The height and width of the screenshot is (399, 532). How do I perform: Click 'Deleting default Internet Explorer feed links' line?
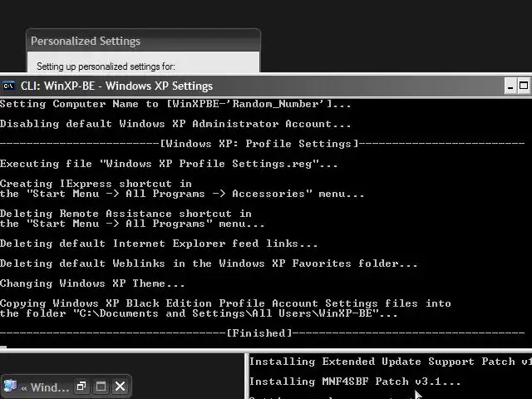(159, 244)
